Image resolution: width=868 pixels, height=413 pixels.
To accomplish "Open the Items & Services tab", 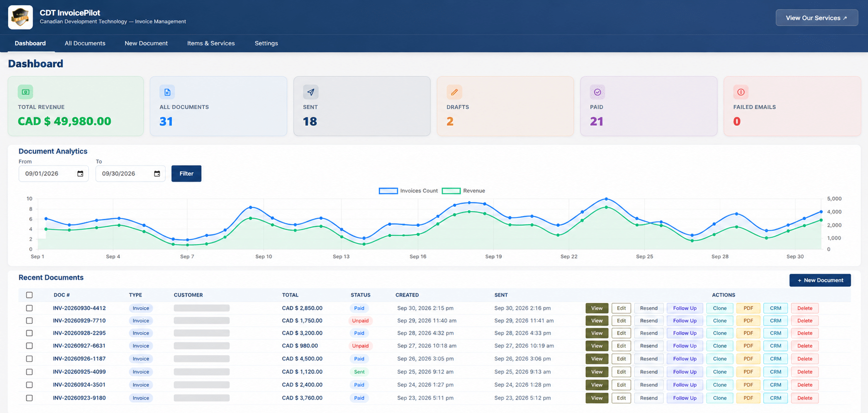I will [x=211, y=43].
